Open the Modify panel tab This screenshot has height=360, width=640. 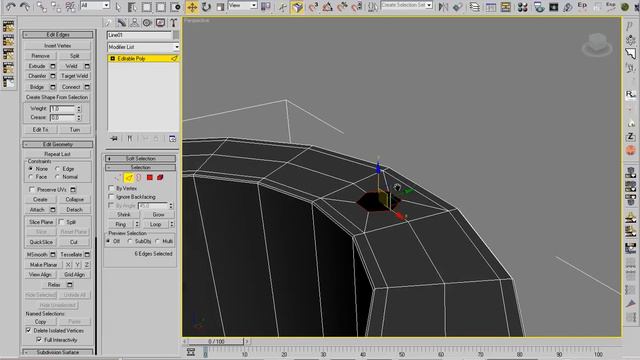pos(121,23)
